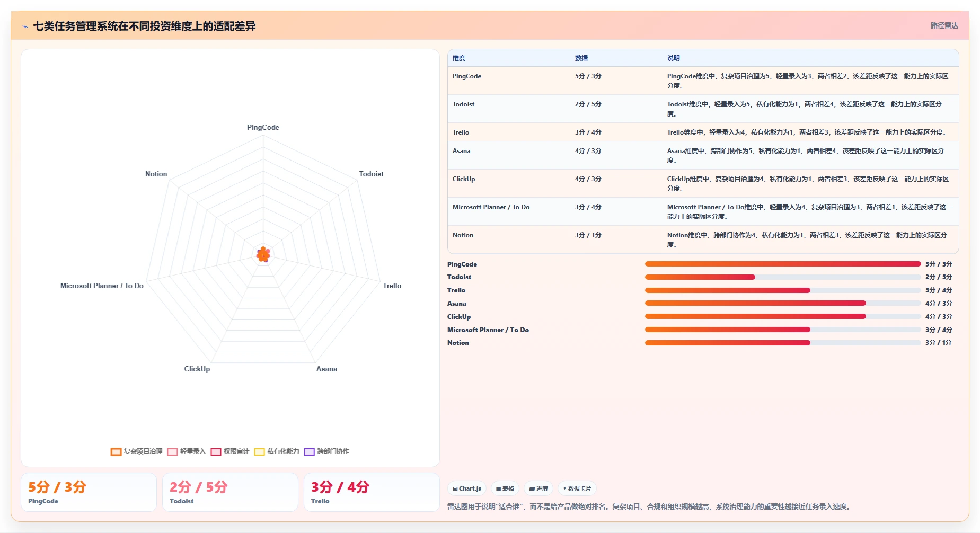Image resolution: width=980 pixels, height=533 pixels.
Task: Click the small icon before the page title
Action: [25, 26]
